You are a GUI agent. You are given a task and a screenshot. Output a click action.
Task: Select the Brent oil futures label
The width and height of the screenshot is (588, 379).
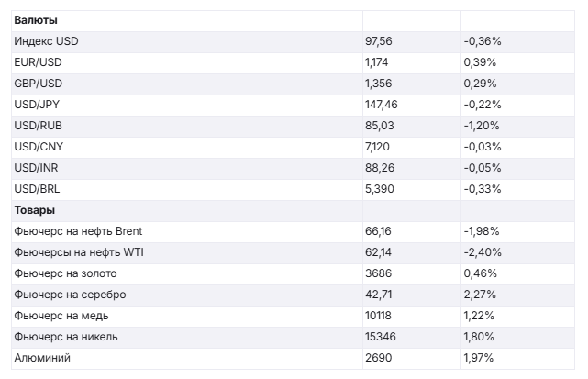click(x=79, y=231)
